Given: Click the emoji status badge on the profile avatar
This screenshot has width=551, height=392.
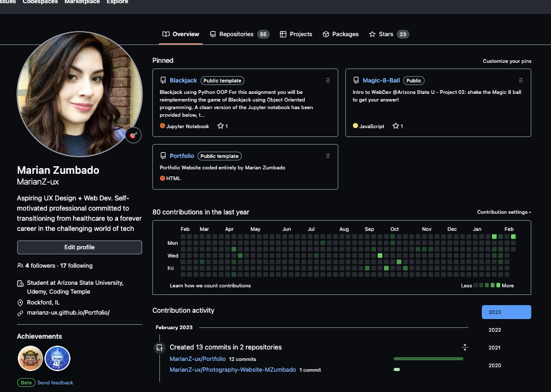Looking at the screenshot, I should [133, 134].
